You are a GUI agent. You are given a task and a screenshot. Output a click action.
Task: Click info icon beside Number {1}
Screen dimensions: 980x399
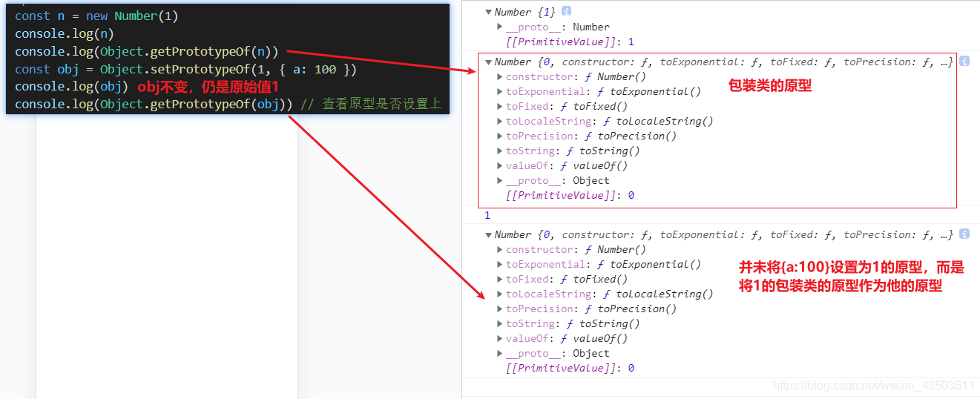point(567,11)
